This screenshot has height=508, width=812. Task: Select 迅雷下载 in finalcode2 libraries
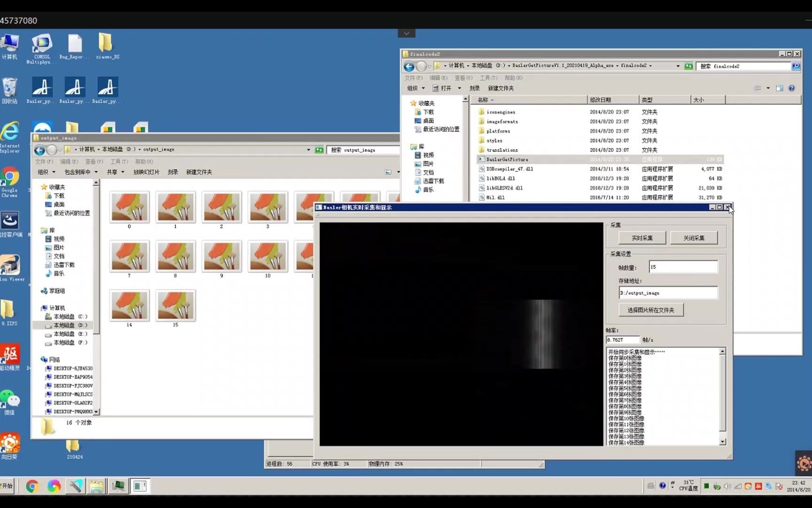point(429,181)
